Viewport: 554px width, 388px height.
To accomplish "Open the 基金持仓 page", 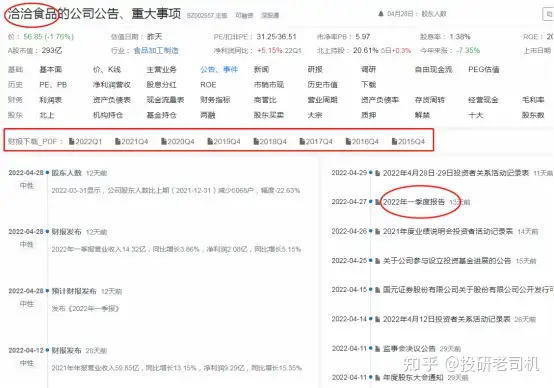I will point(161,115).
